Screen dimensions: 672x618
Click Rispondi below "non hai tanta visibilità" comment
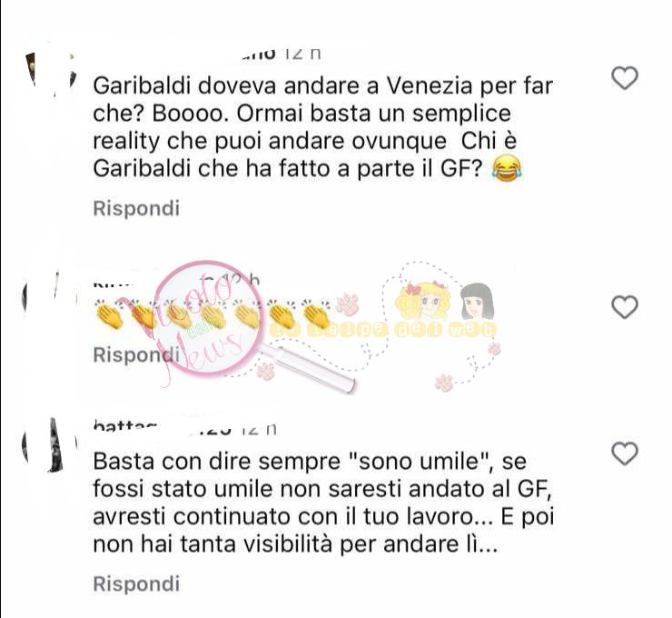[x=136, y=583]
